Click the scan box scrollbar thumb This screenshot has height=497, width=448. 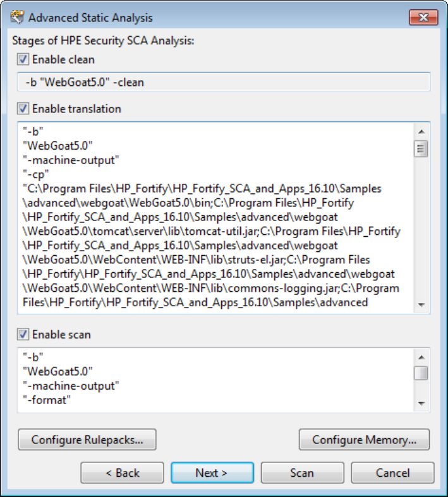pos(421,373)
